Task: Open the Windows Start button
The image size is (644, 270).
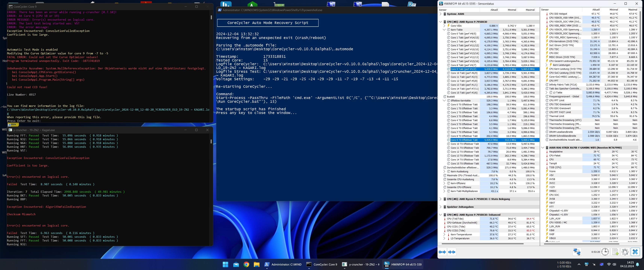Action: point(225,265)
